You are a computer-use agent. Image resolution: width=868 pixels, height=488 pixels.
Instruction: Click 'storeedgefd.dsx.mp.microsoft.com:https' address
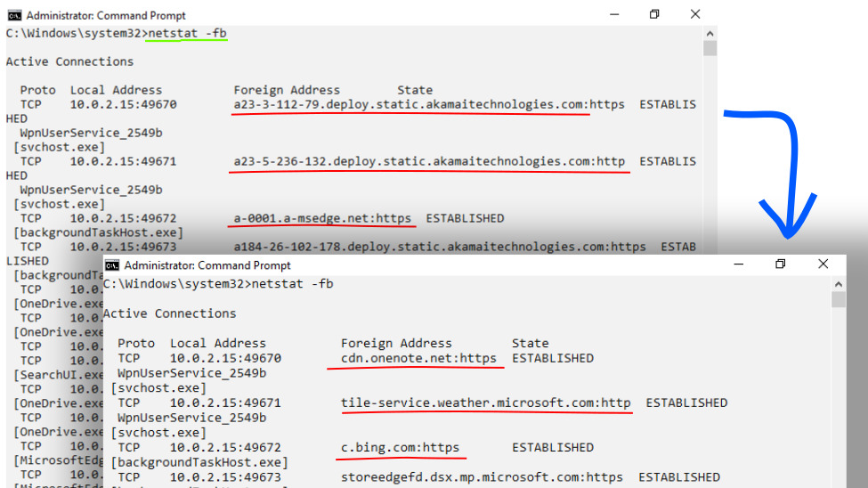pyautogui.click(x=482, y=477)
